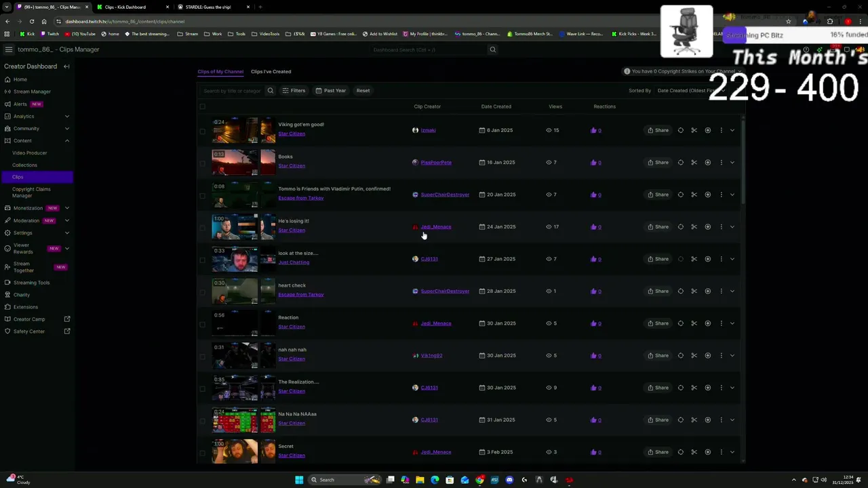Click the thumbs-up reaction icon for Viking got'em good!
Image resolution: width=868 pixels, height=488 pixels.
pos(593,130)
